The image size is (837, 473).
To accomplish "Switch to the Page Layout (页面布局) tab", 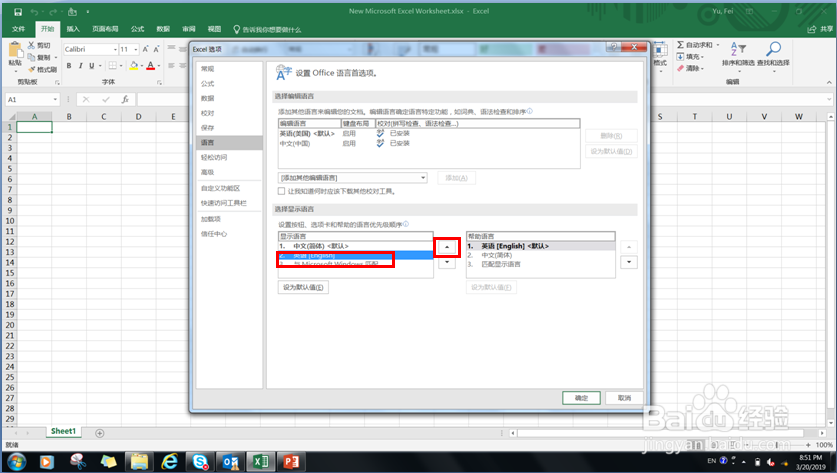I will [105, 29].
